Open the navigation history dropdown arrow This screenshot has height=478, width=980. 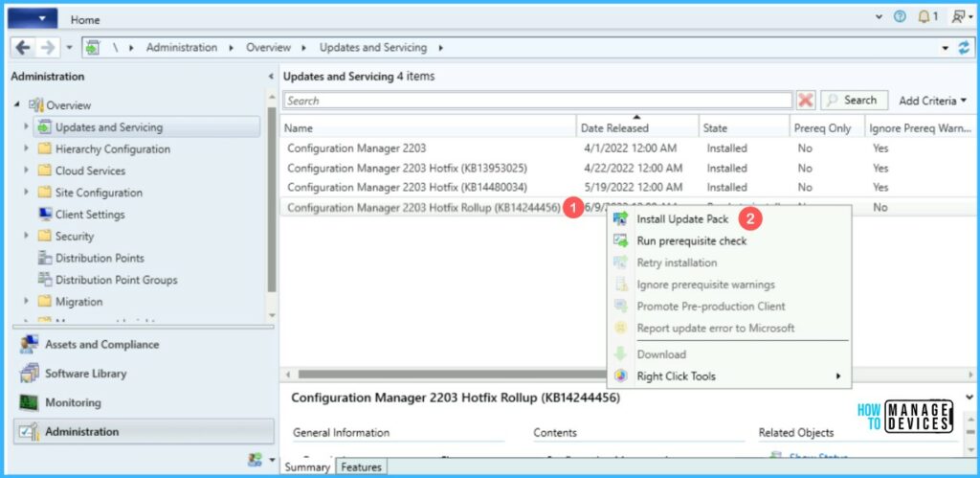point(69,48)
